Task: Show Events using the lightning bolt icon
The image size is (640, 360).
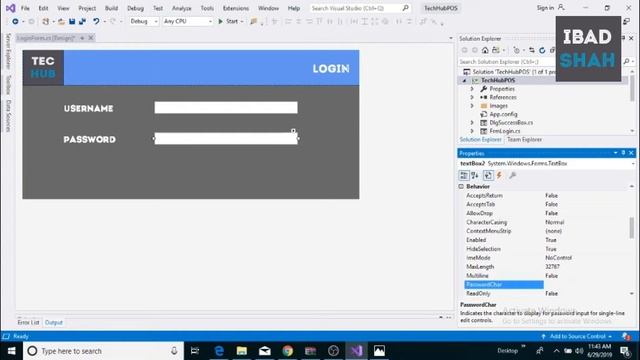Action: point(499,176)
